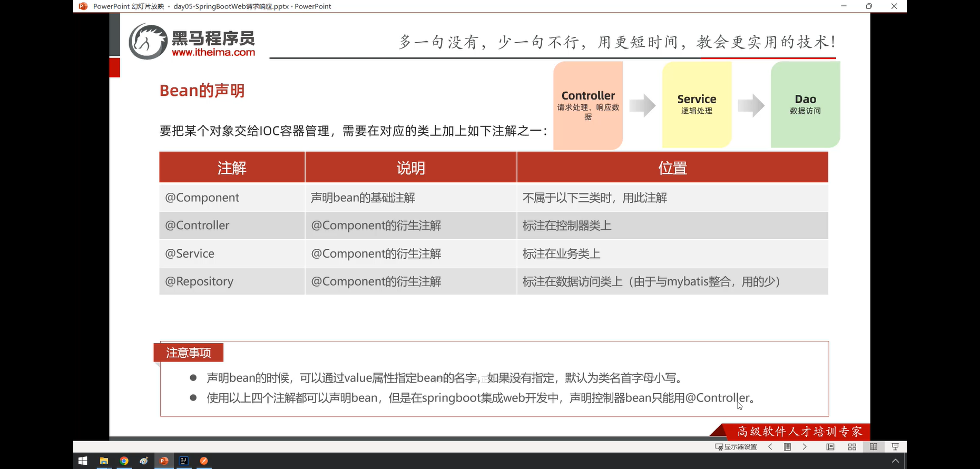980x469 pixels.
Task: Open display settings in slideshow status bar
Action: tap(736, 447)
